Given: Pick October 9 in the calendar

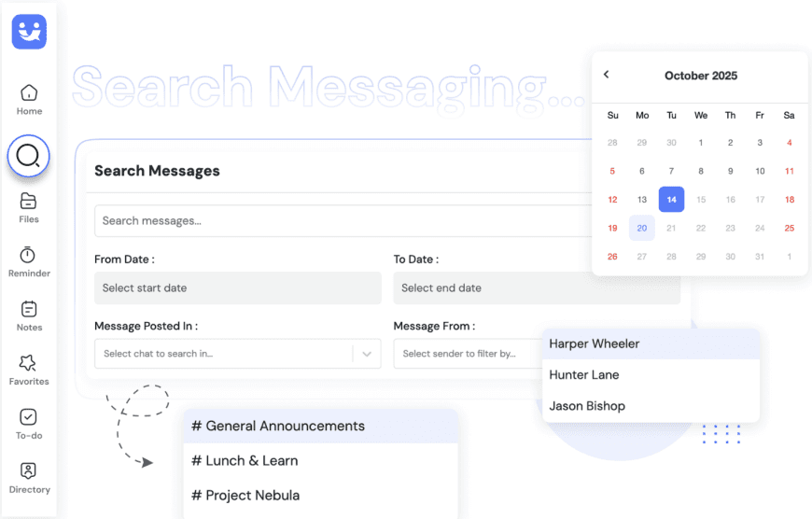Looking at the screenshot, I should coord(730,171).
